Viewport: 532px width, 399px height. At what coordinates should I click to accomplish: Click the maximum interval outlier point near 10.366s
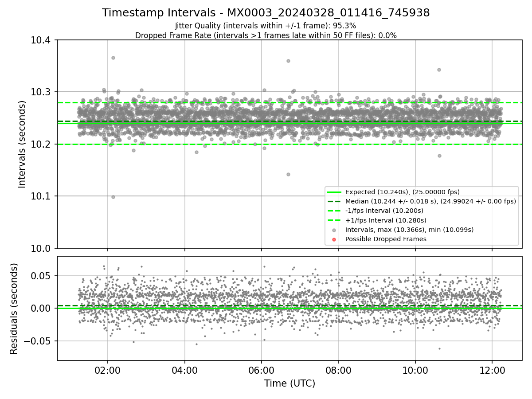tap(113, 58)
